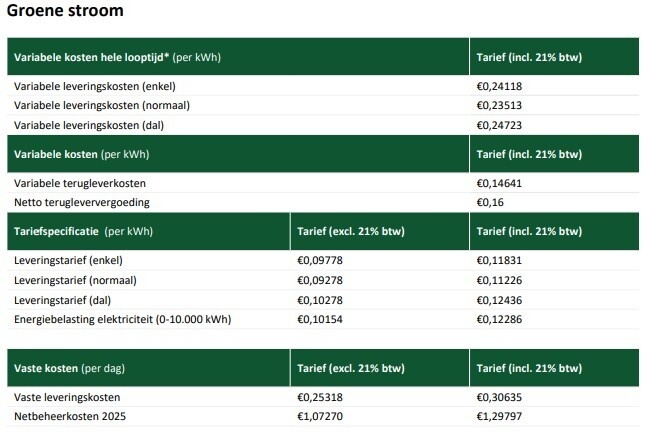Screen dimensions: 646x436
Task: Select the €0,24723 dal tariff value
Action: (x=500, y=125)
